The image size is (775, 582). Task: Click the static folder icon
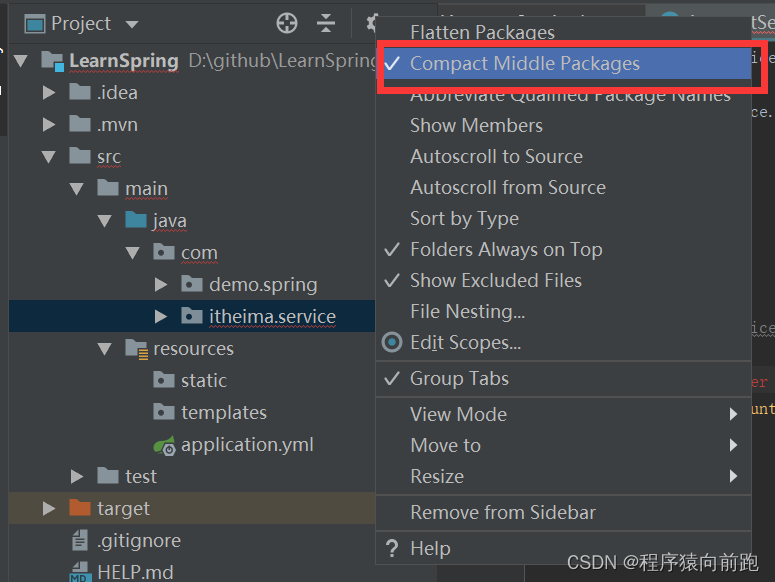(x=164, y=380)
